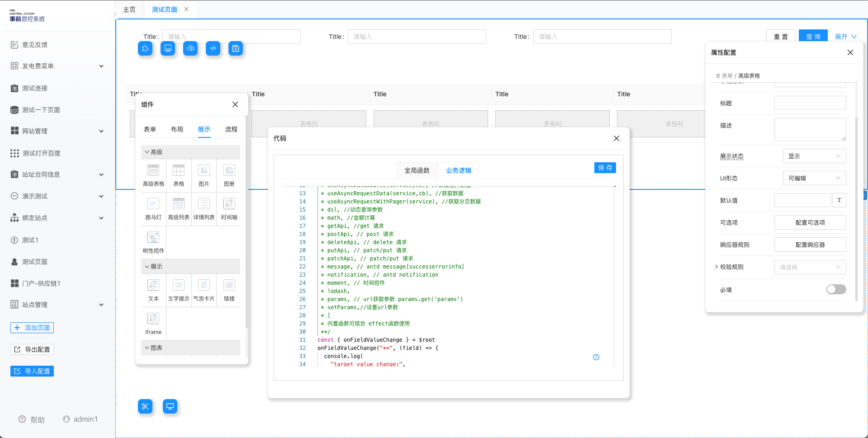Image resolution: width=868 pixels, height=438 pixels.
Task: Click the 描述 text area
Action: (810, 129)
